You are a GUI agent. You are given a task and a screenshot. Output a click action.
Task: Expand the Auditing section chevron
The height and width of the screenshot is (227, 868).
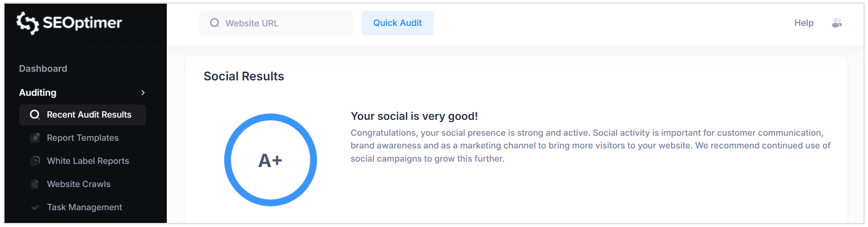coord(143,93)
